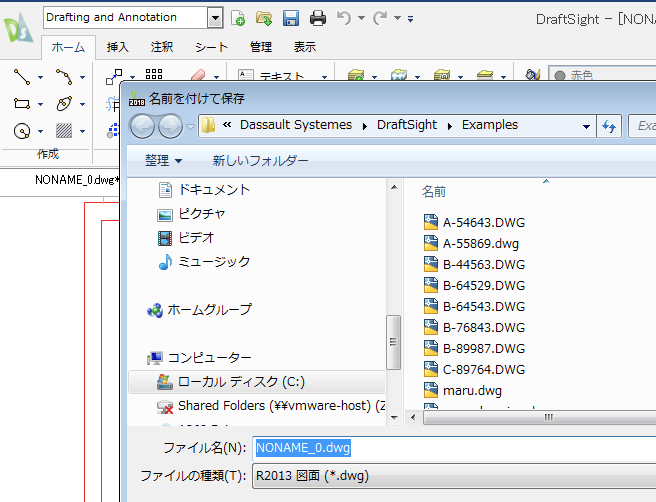
Task: Select the Polyline drawing tool
Action: click(x=64, y=77)
